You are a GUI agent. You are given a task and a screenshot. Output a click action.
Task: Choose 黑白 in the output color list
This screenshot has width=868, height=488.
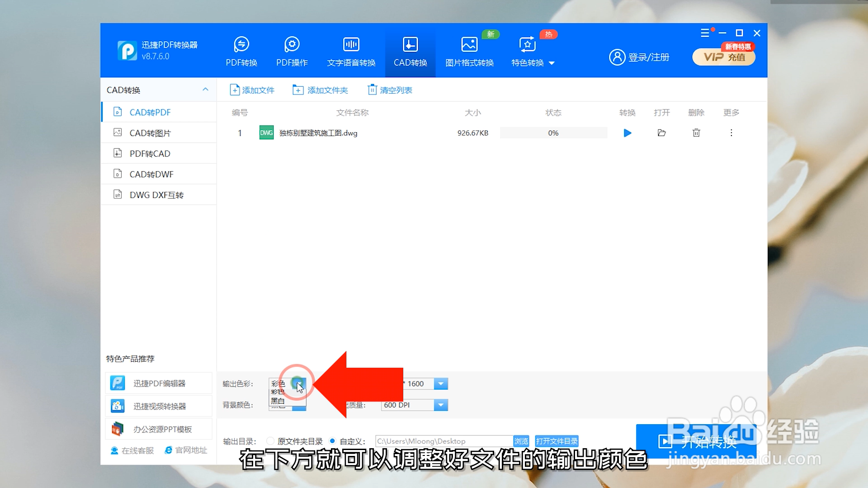(278, 401)
